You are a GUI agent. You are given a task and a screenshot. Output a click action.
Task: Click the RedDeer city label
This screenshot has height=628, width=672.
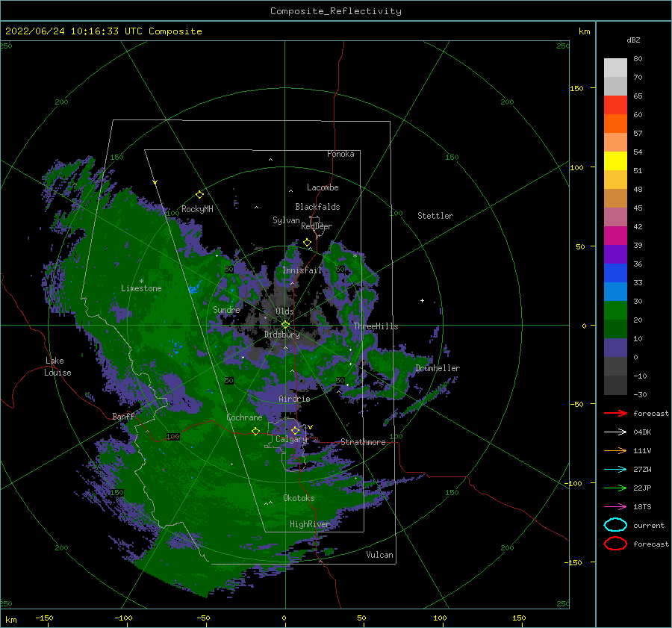tap(317, 226)
